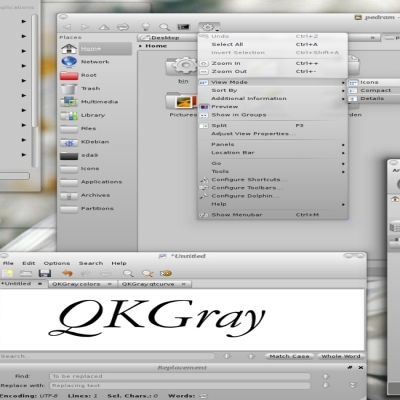This screenshot has width=400, height=400.
Task: Toggle the Whole Word button
Action: tap(341, 356)
